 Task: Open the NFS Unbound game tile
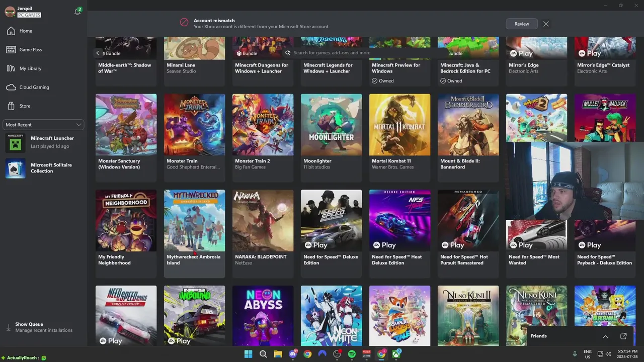194,316
